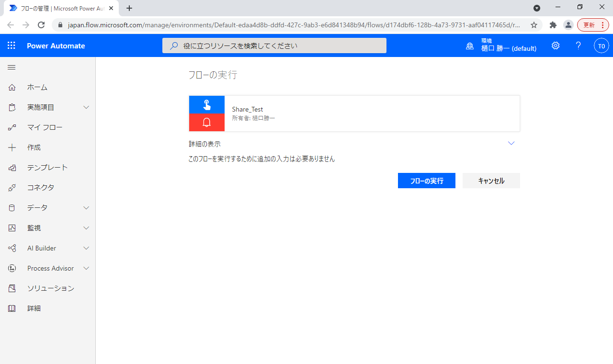Click the resource search box

tap(274, 45)
